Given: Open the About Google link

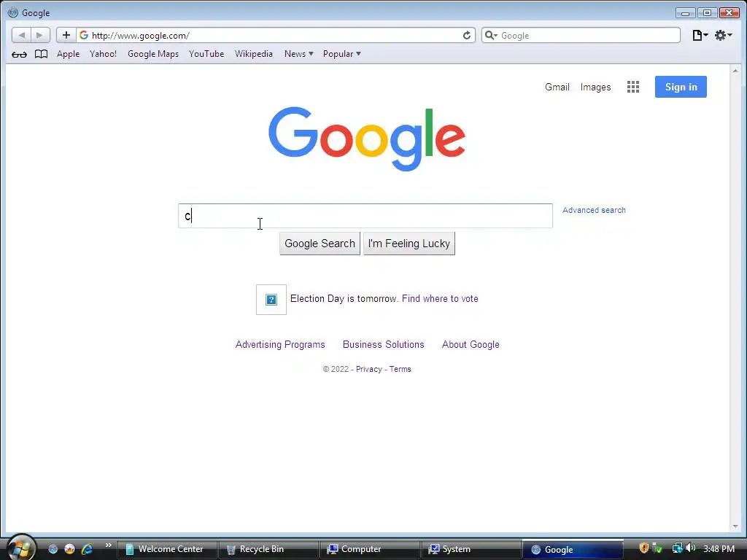Looking at the screenshot, I should [x=471, y=344].
